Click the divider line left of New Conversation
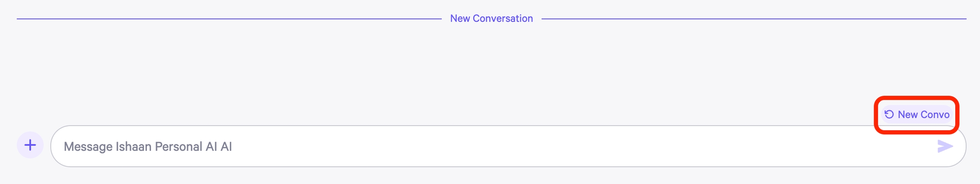 pos(230,19)
